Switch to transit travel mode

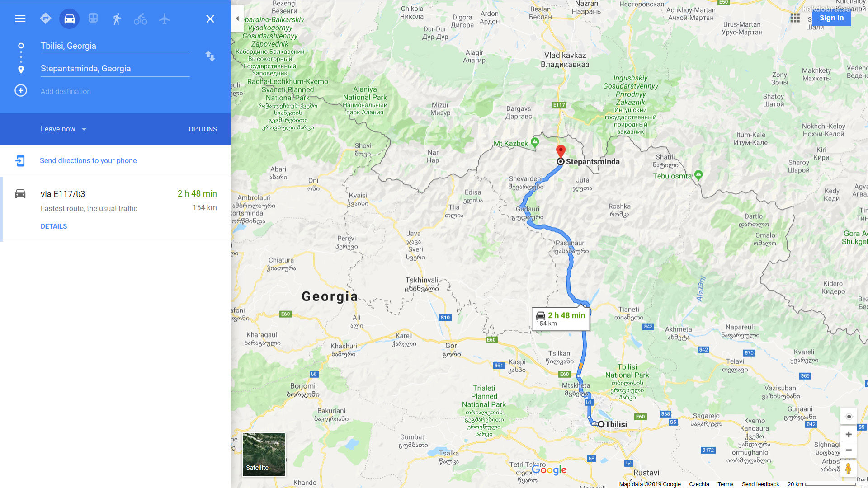coord(93,19)
